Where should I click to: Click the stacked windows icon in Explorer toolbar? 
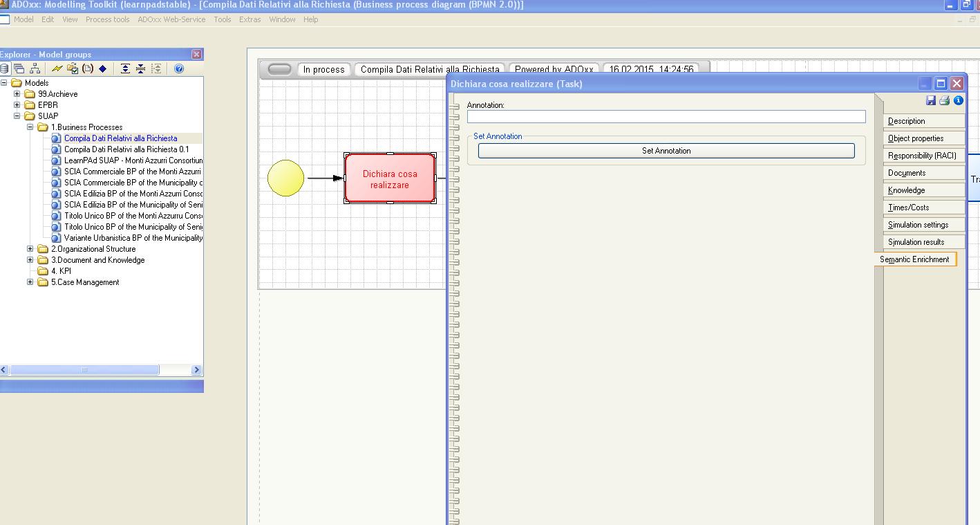coord(19,68)
